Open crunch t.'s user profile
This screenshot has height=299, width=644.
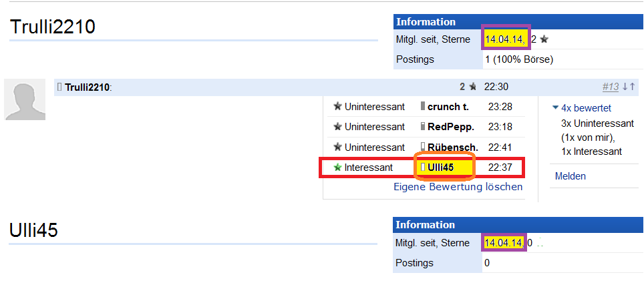448,107
